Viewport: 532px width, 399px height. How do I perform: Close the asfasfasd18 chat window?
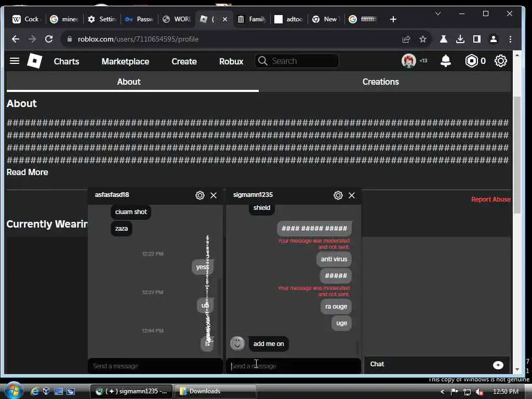(214, 195)
